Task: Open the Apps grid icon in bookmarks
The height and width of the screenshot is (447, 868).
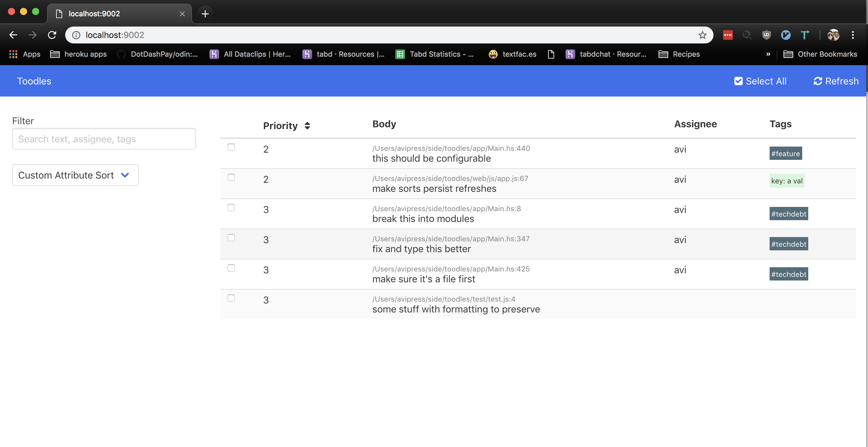Action: (13, 54)
